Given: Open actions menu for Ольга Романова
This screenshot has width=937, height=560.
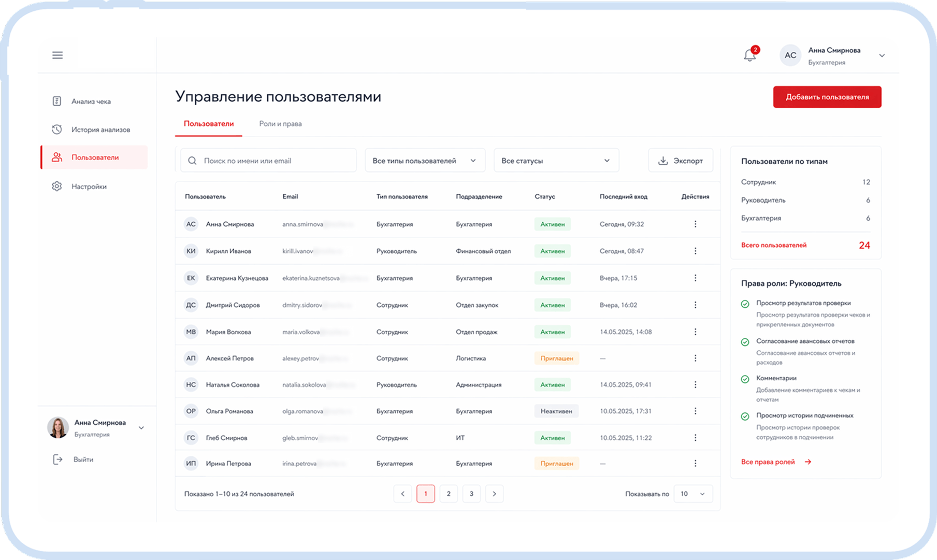Looking at the screenshot, I should click(695, 411).
